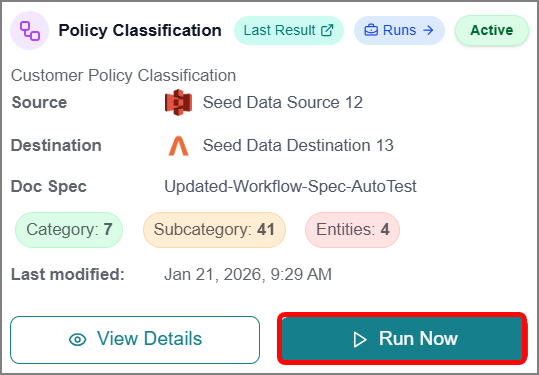Image resolution: width=539 pixels, height=375 pixels.
Task: Click the eye icon in View Details
Action: (x=78, y=340)
